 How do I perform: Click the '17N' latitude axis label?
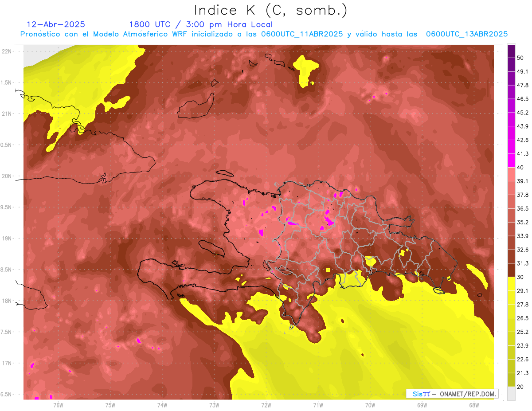(7, 363)
